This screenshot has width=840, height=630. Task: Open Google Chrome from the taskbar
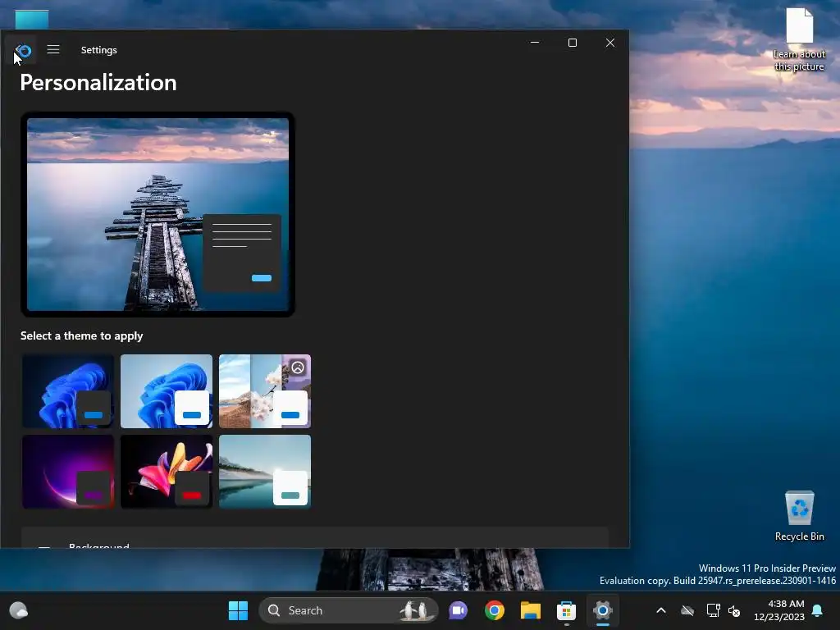point(495,610)
